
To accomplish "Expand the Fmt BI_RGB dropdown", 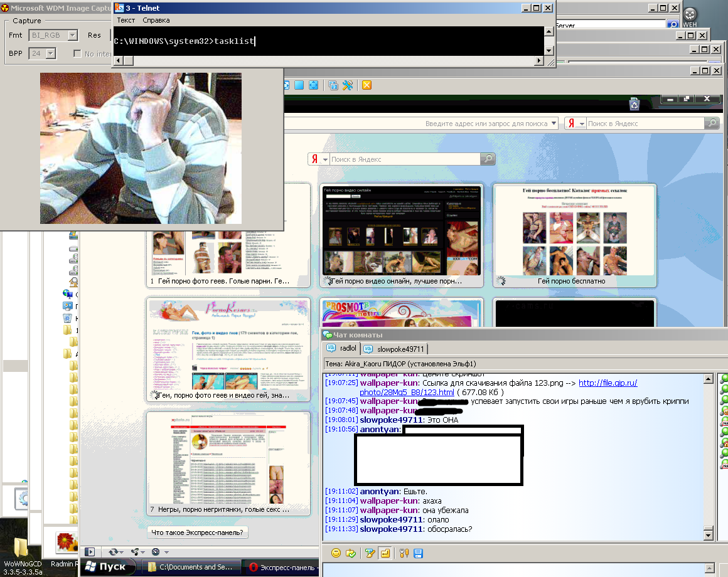I will [72, 34].
